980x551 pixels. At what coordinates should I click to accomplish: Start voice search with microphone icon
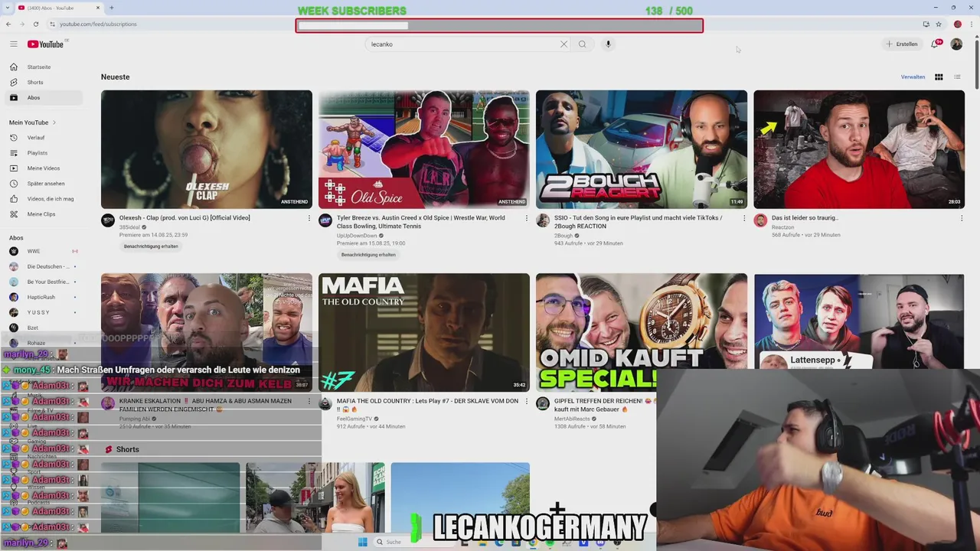point(608,44)
